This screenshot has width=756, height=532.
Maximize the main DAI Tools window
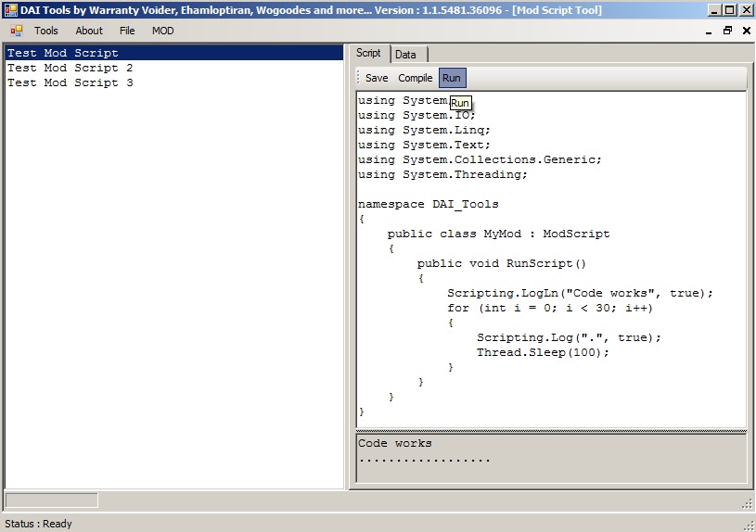(728, 10)
